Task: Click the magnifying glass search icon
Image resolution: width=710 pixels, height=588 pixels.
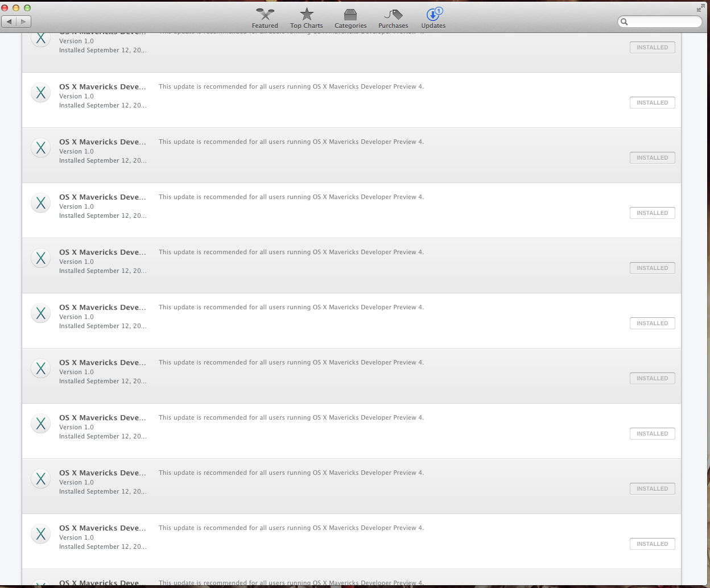Action: pyautogui.click(x=624, y=22)
